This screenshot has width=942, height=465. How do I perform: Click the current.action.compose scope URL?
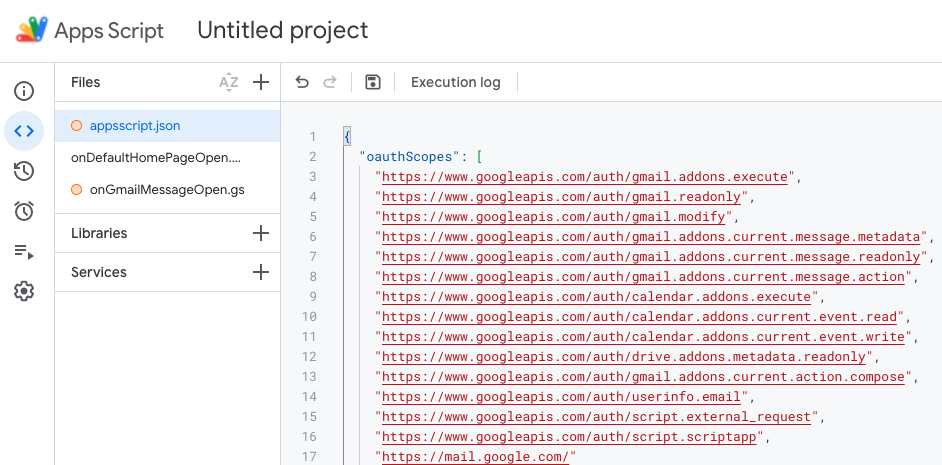(643, 377)
